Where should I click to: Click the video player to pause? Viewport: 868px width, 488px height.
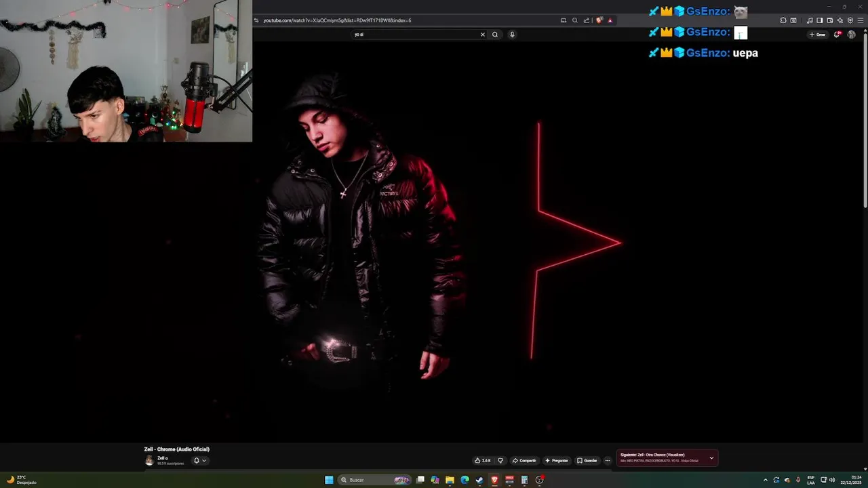coord(434,242)
